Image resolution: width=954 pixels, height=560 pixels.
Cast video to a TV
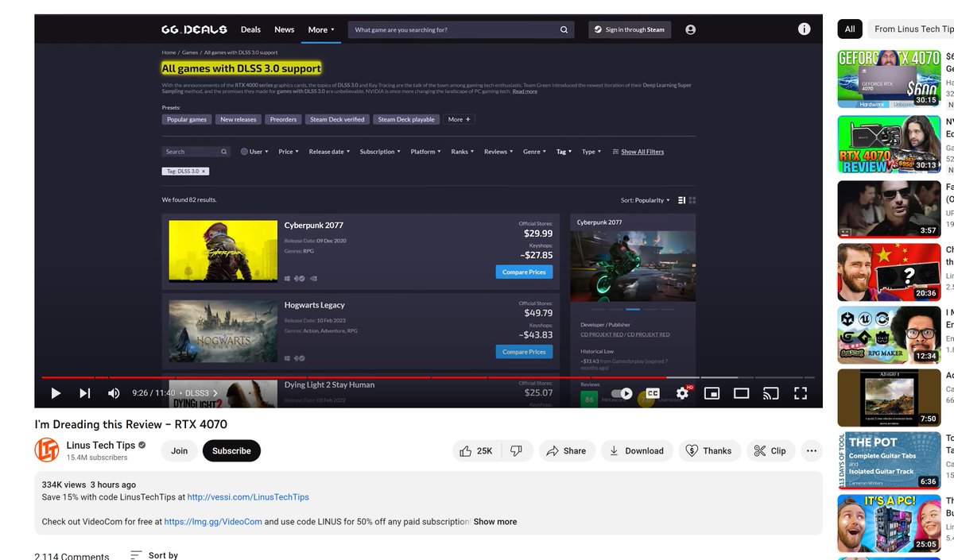point(770,393)
